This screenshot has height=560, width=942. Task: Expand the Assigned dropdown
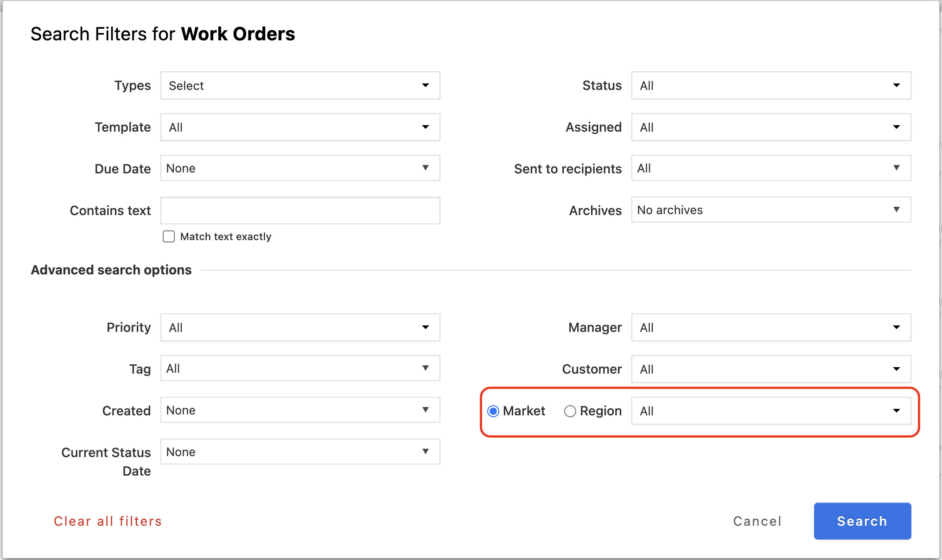(770, 127)
